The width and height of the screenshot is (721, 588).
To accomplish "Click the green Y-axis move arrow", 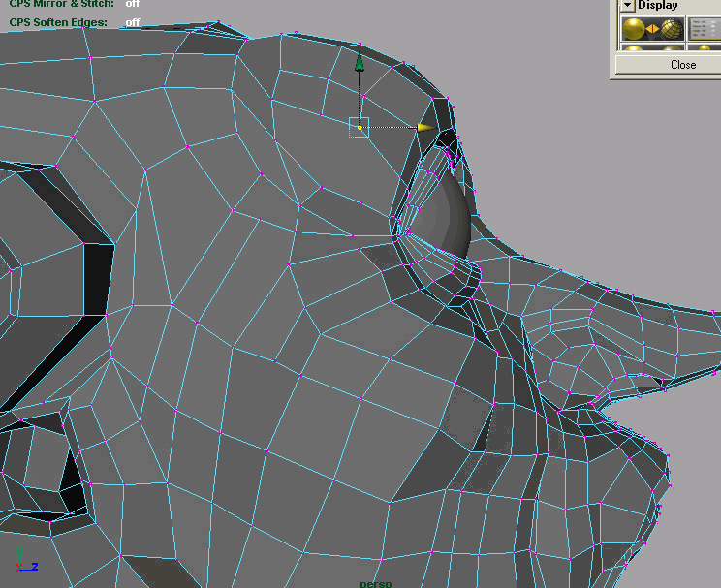I will pyautogui.click(x=360, y=63).
